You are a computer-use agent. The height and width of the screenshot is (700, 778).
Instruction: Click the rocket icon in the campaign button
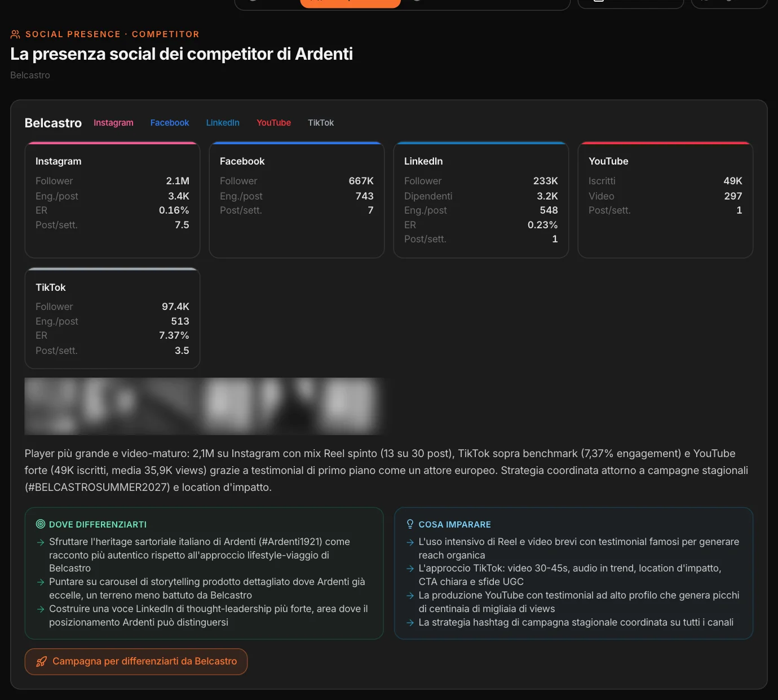click(42, 661)
